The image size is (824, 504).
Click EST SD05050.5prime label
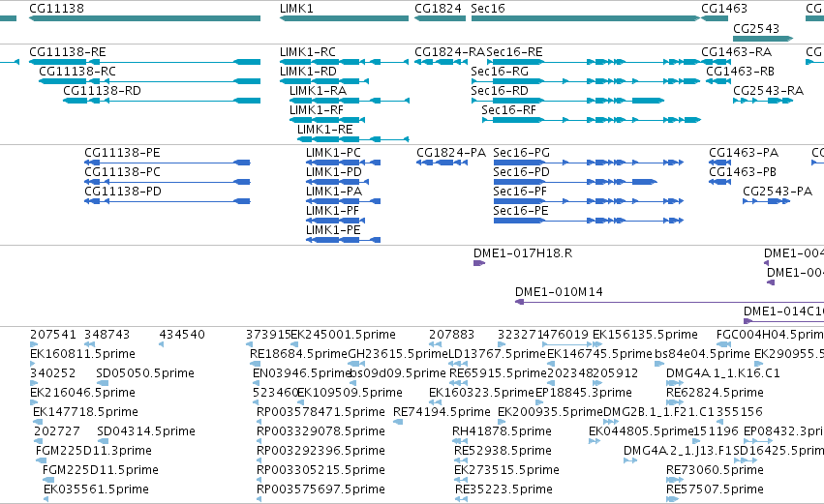pos(145,373)
